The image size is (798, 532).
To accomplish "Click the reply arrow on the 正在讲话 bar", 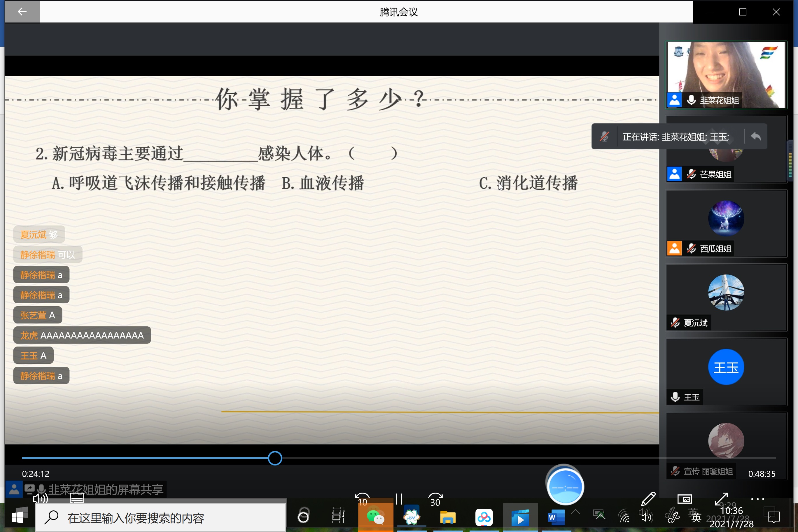I will [756, 137].
